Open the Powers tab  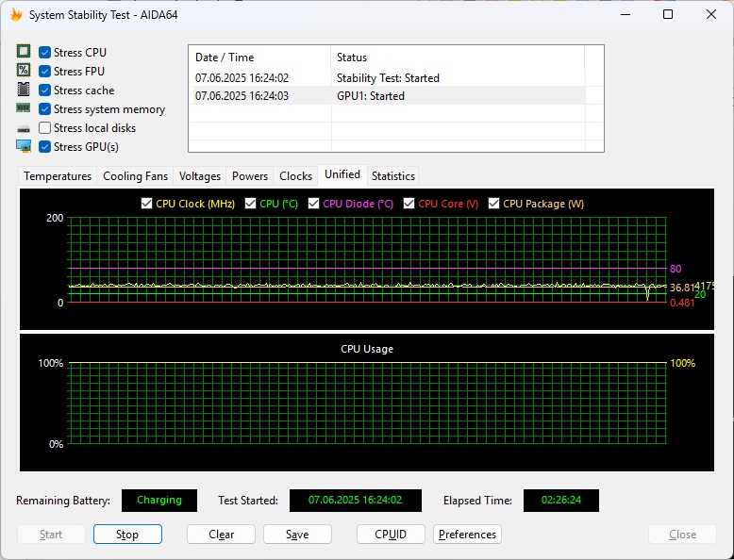[x=250, y=176]
